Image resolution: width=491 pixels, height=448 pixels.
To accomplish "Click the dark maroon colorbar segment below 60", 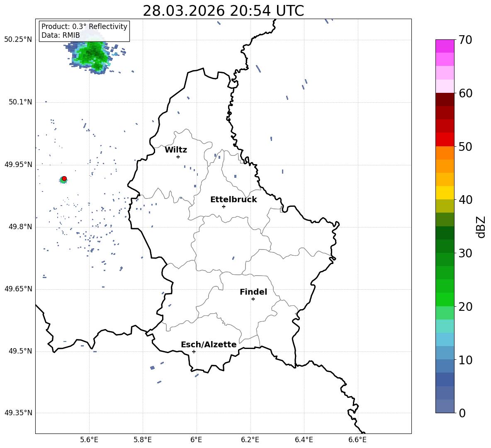I will [x=445, y=99].
